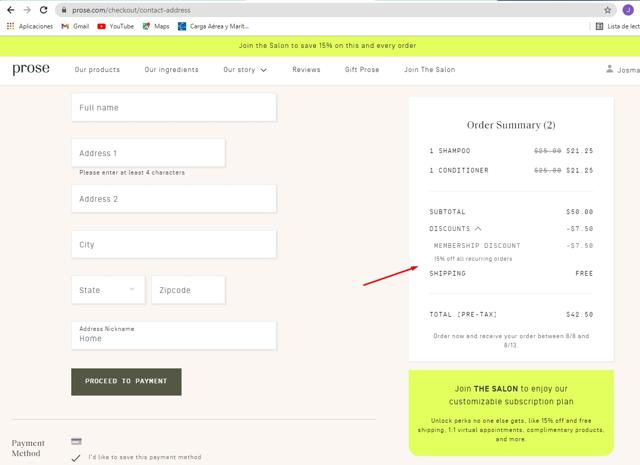This screenshot has height=465, width=640.
Task: Focus the Zipcode field
Action: coord(188,290)
